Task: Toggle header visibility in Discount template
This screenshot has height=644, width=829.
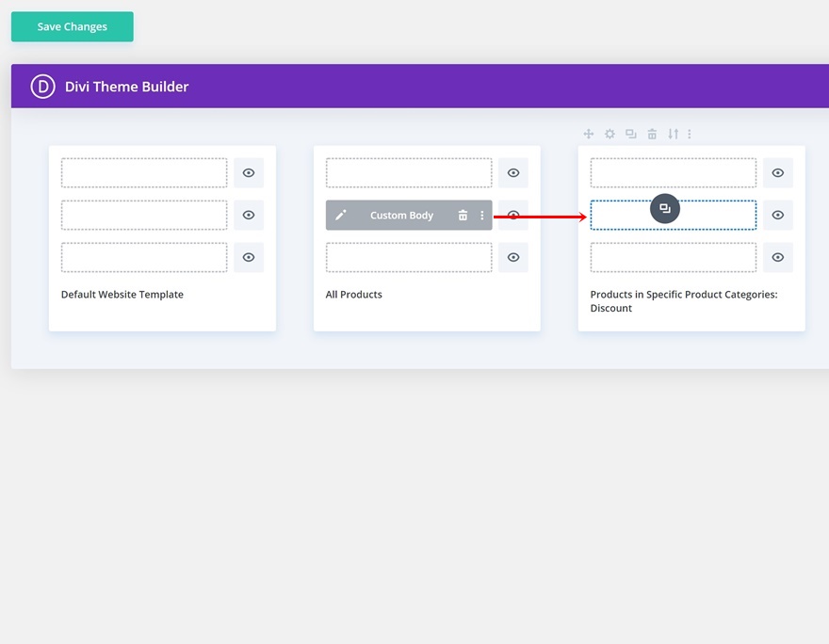Action: [x=778, y=172]
